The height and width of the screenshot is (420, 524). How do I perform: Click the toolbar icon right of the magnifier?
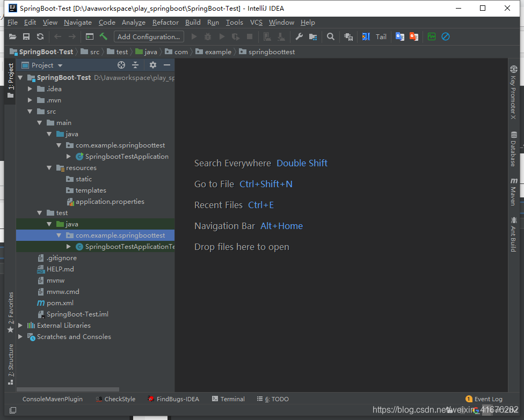coord(348,36)
